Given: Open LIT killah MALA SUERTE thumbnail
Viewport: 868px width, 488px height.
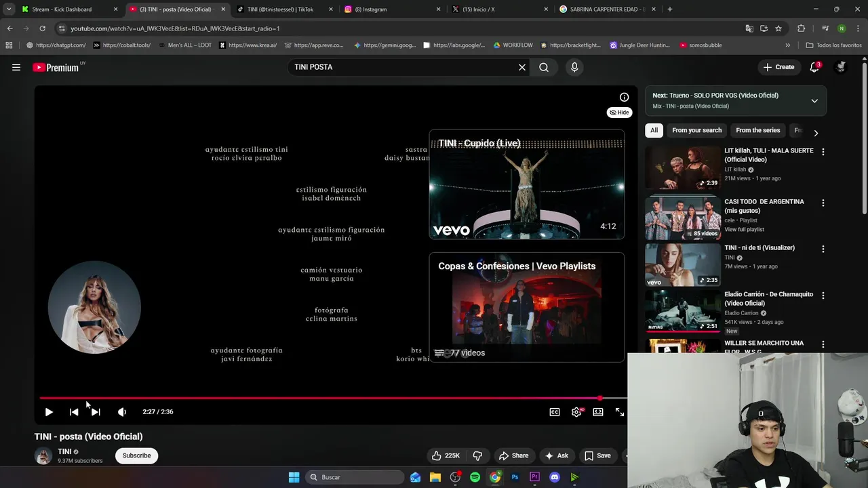Looking at the screenshot, I should pyautogui.click(x=683, y=167).
